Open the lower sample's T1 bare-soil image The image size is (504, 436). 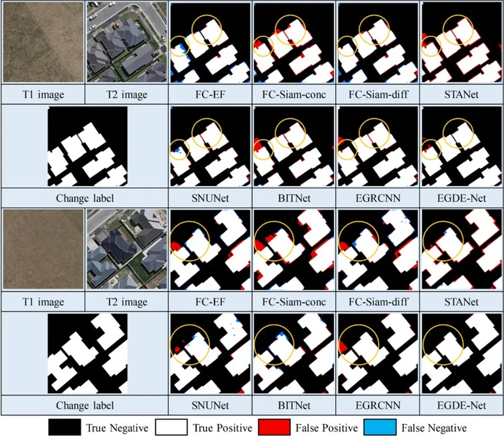pos(43,249)
